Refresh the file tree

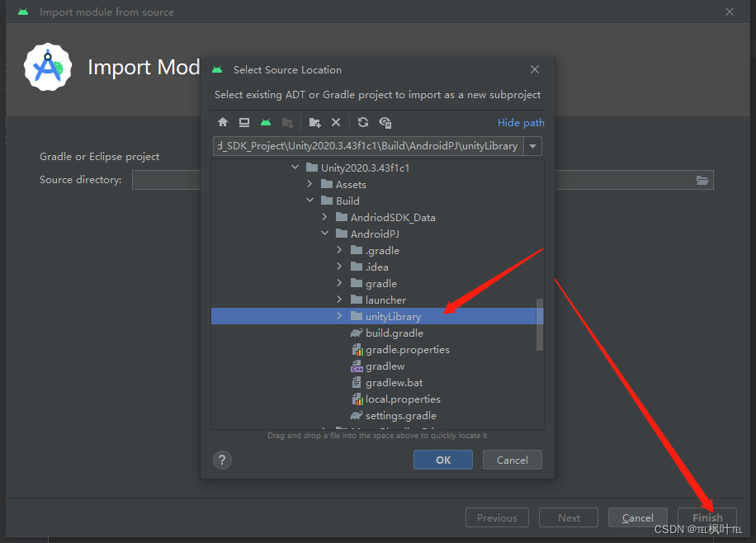tap(363, 122)
